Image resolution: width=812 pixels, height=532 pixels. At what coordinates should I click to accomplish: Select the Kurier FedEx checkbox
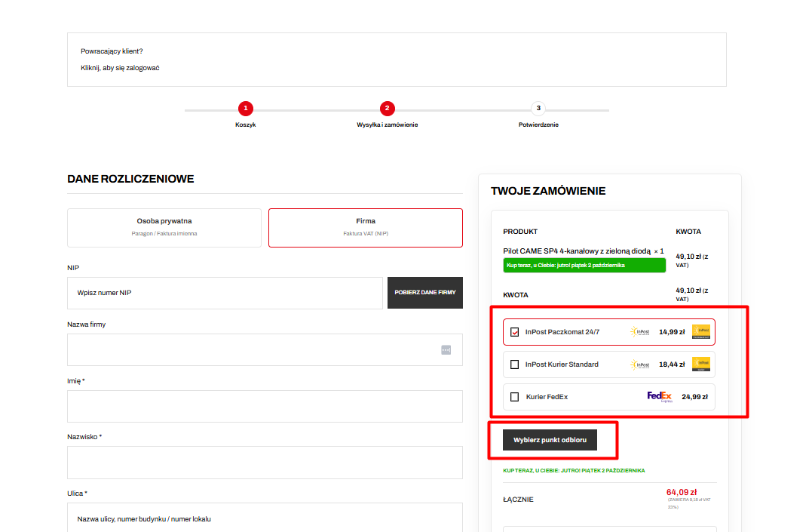tap(514, 397)
